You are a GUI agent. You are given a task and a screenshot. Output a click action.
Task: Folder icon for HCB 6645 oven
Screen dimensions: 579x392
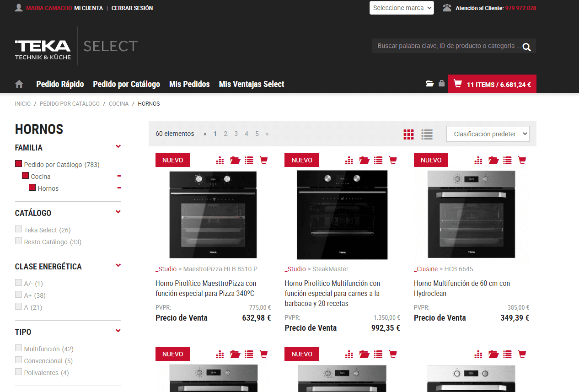coord(493,160)
